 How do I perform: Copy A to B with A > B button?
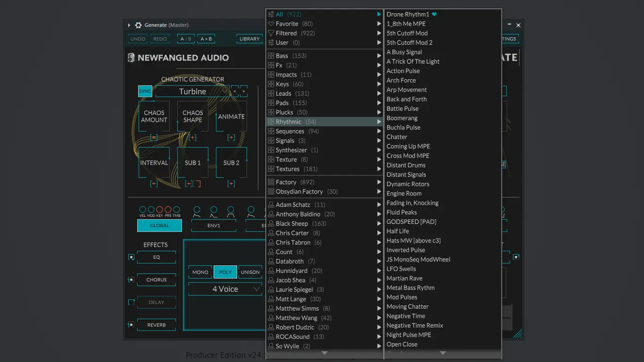[206, 39]
